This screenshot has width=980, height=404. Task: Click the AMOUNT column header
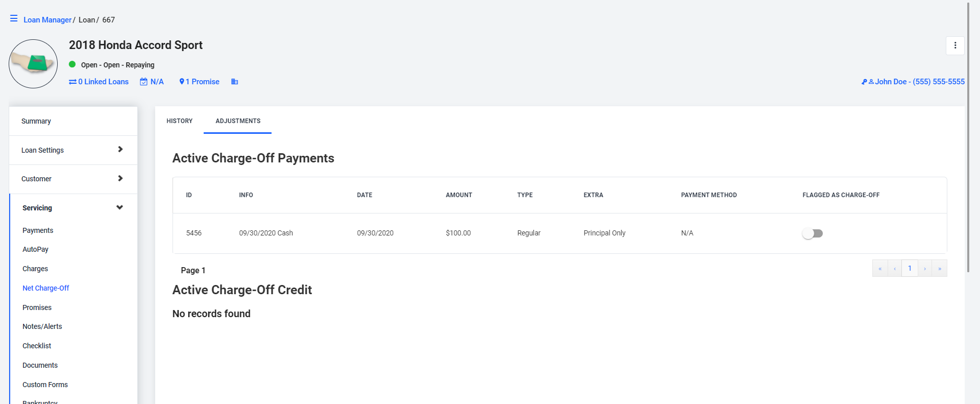pyautogui.click(x=459, y=195)
